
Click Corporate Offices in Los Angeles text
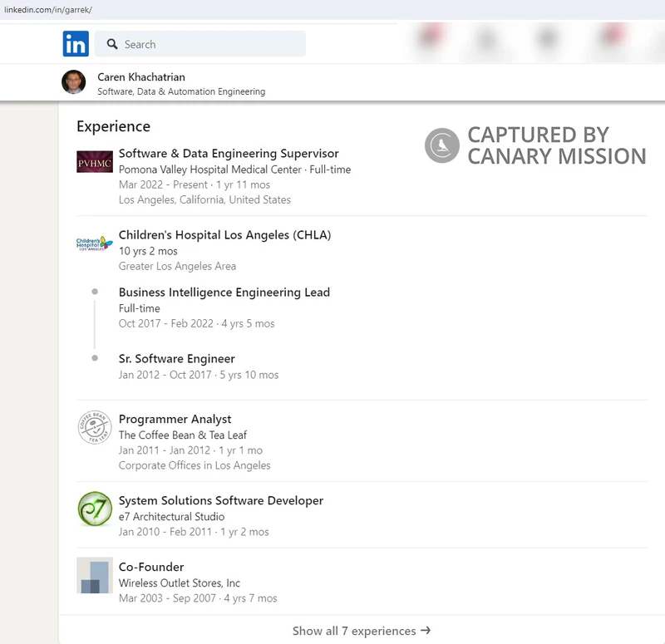pyautogui.click(x=195, y=465)
